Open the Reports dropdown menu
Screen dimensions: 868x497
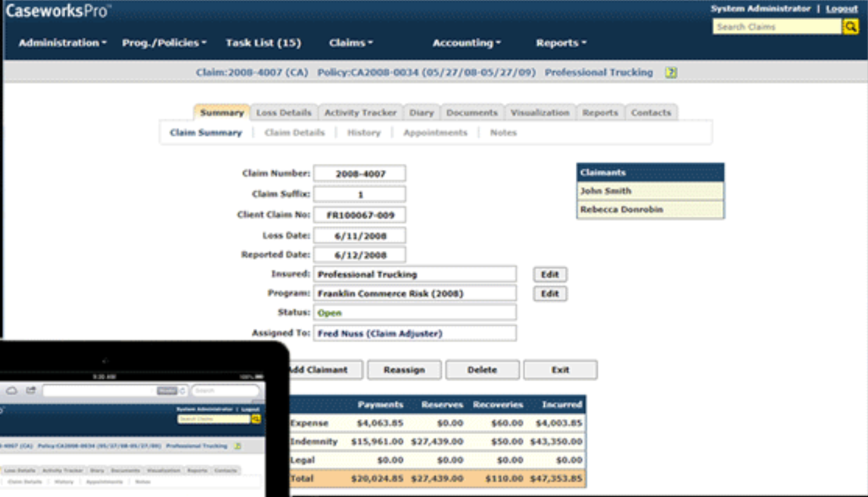(558, 43)
